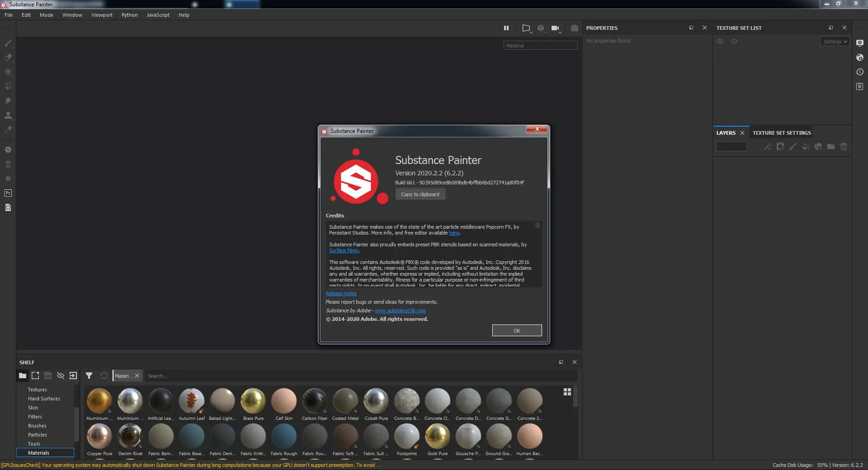Select the Smudge tool

[8, 99]
